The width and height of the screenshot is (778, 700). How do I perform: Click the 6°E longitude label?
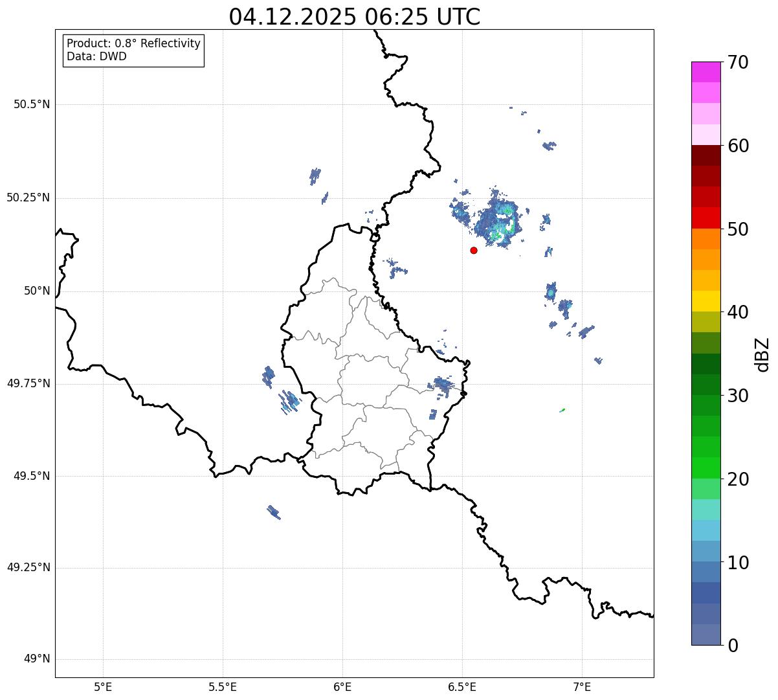pyautogui.click(x=342, y=687)
